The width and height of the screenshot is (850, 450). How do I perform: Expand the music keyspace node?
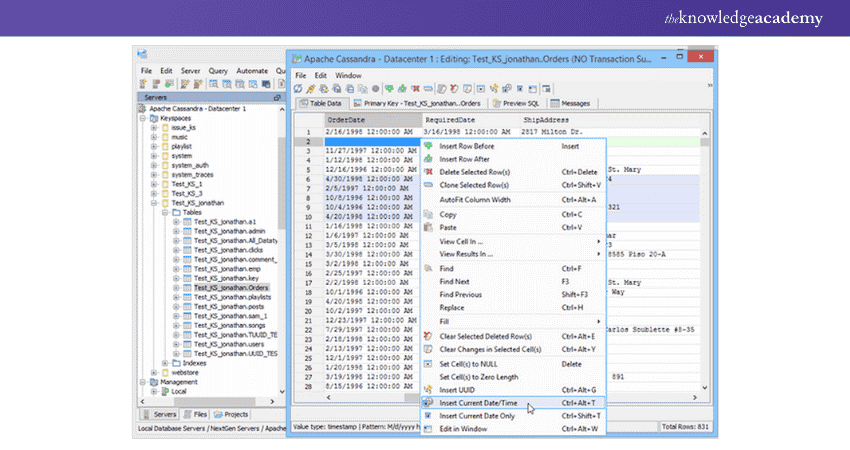pos(154,137)
